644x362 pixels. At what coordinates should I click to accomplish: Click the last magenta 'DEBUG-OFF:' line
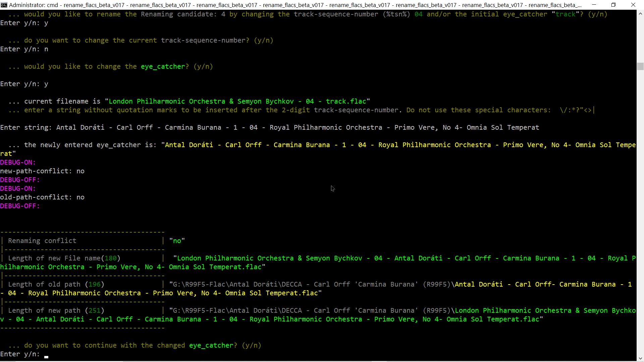pos(20,206)
